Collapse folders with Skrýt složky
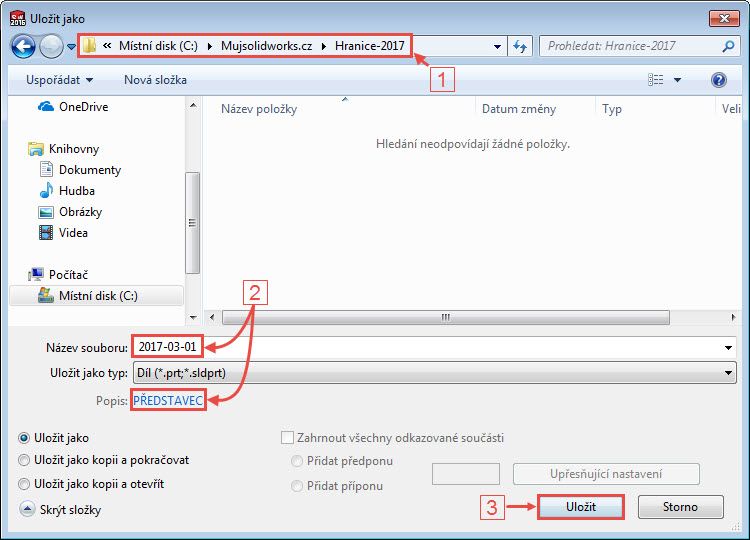 [60, 510]
